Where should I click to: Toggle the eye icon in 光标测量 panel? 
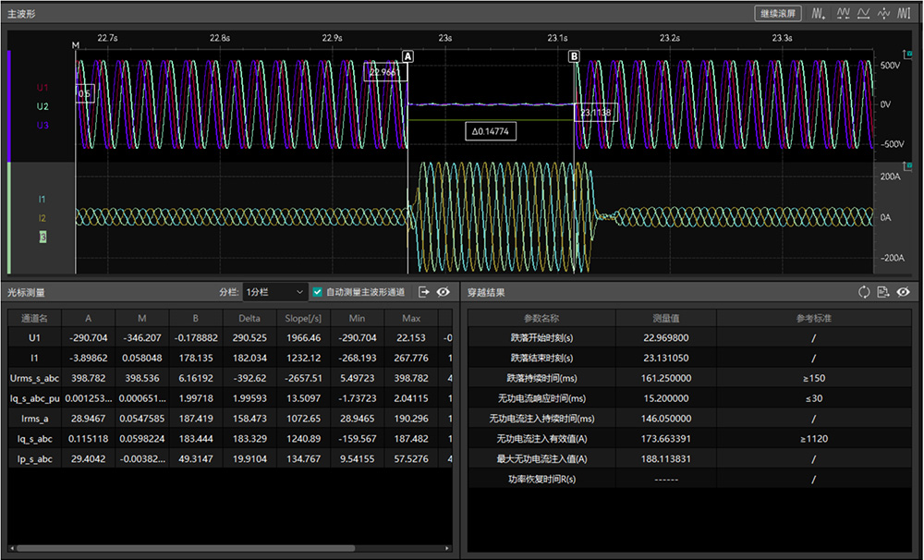point(444,292)
